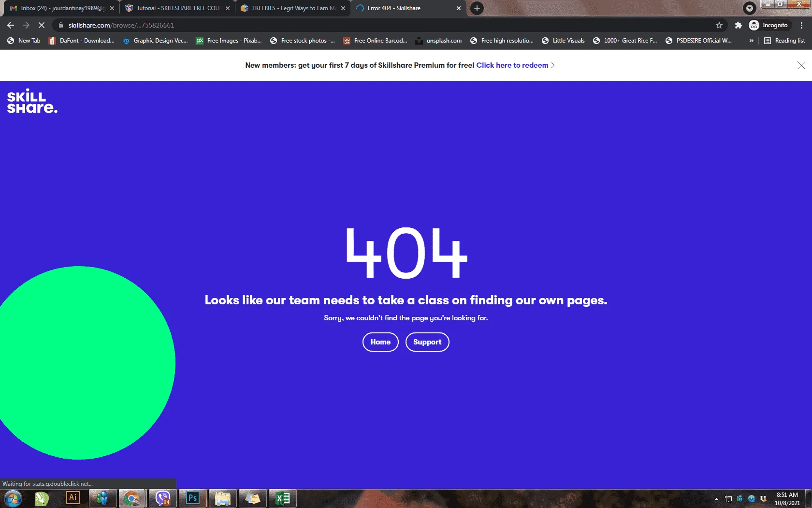812x508 pixels.
Task: Expand the hidden bookmarks chevron
Action: pyautogui.click(x=751, y=41)
